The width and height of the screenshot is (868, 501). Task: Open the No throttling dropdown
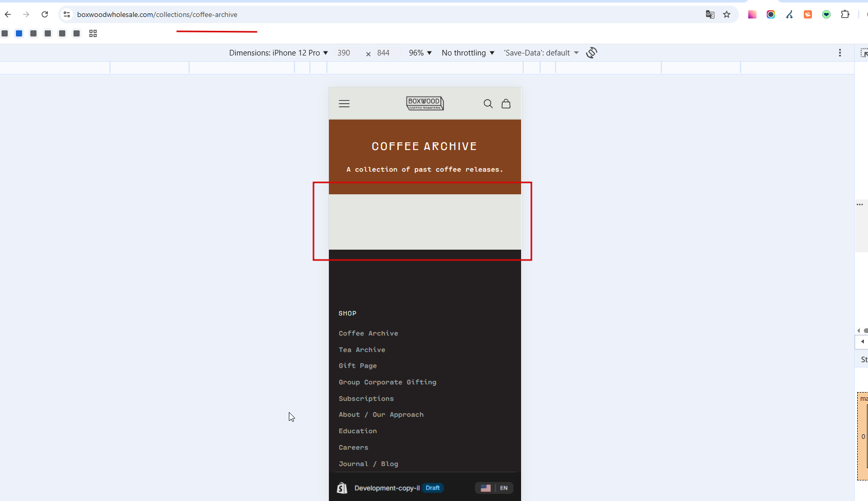tap(468, 53)
